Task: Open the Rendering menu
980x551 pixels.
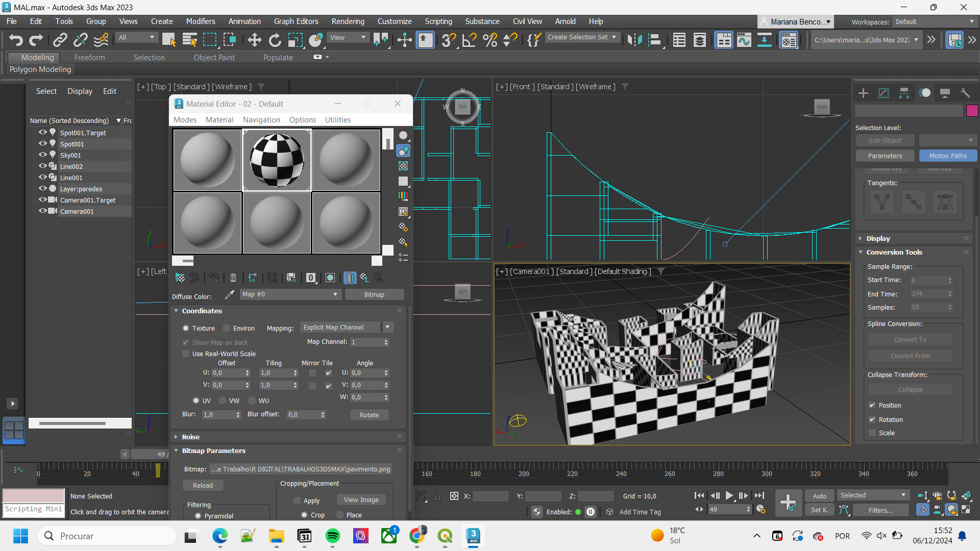Action: [x=348, y=21]
